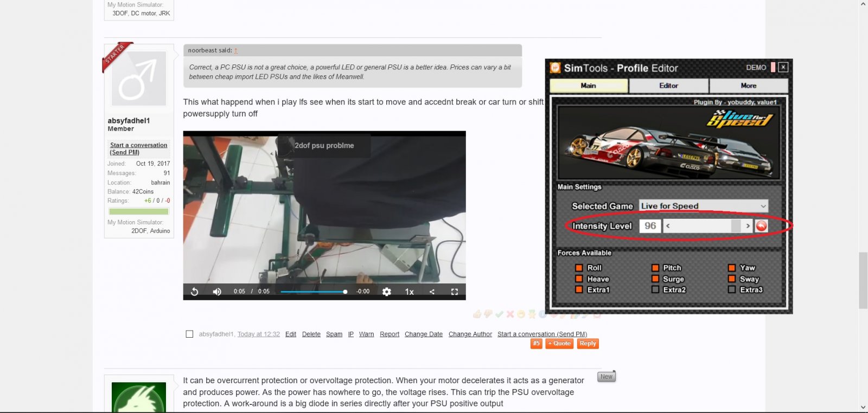Switch to the Editor tab

(x=668, y=86)
